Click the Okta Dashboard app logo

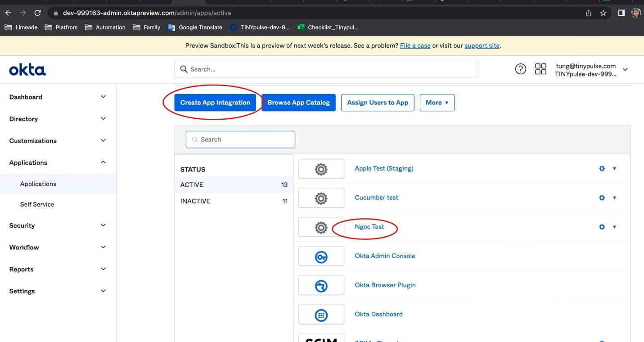pos(321,315)
